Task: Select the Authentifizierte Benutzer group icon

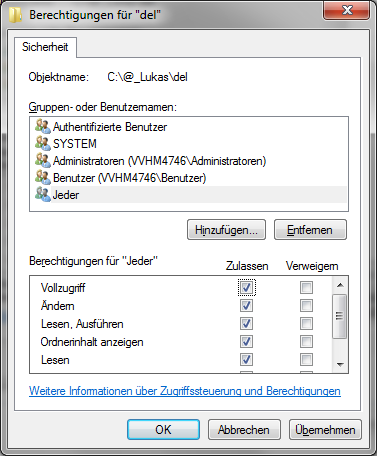Action: tap(43, 127)
